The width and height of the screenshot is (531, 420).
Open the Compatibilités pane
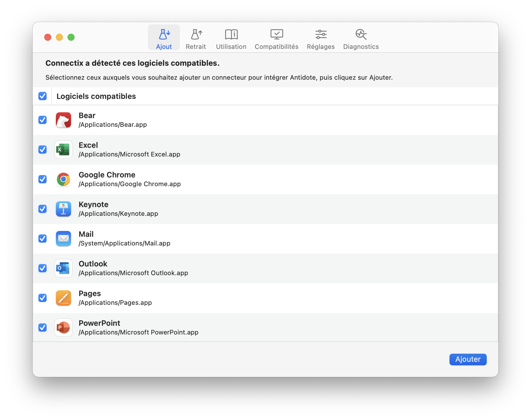[x=276, y=38]
